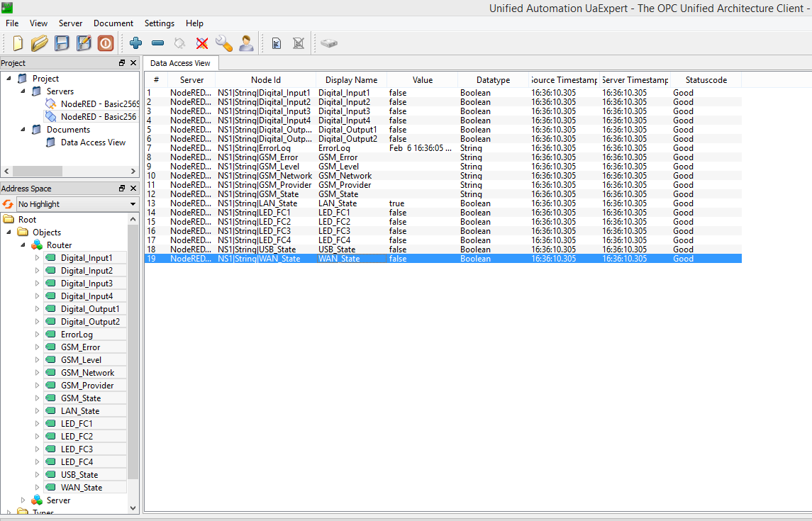Click the Router object icon
The height and width of the screenshot is (521, 812).
coord(37,245)
